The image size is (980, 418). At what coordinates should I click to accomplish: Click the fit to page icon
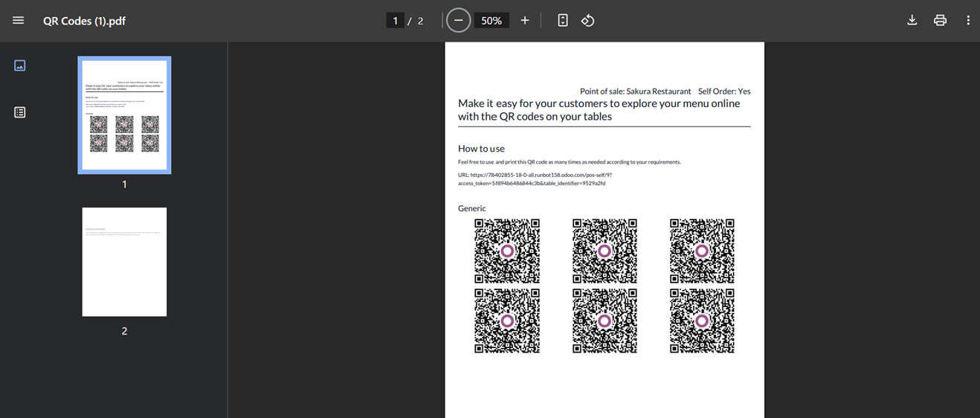pyautogui.click(x=563, y=21)
